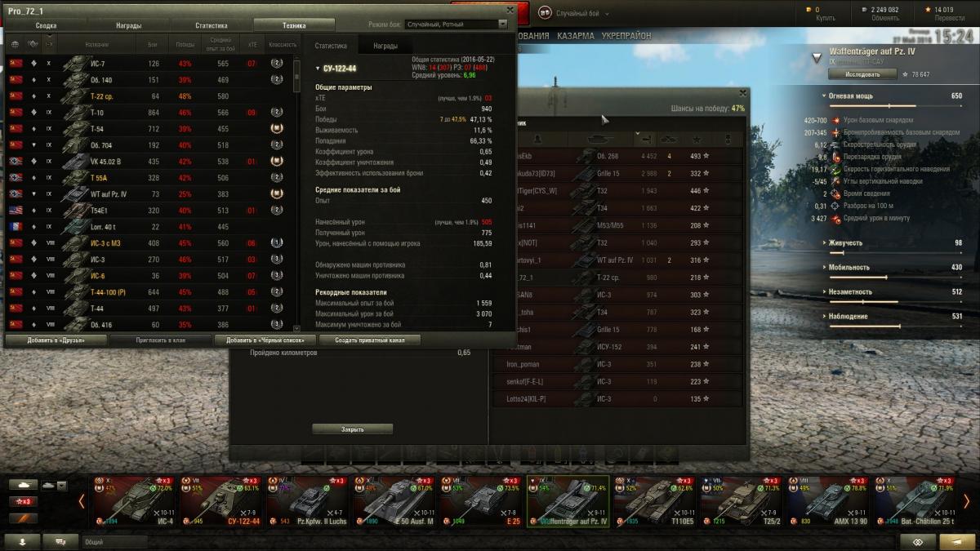Click the battle mode round icon

coord(545,13)
